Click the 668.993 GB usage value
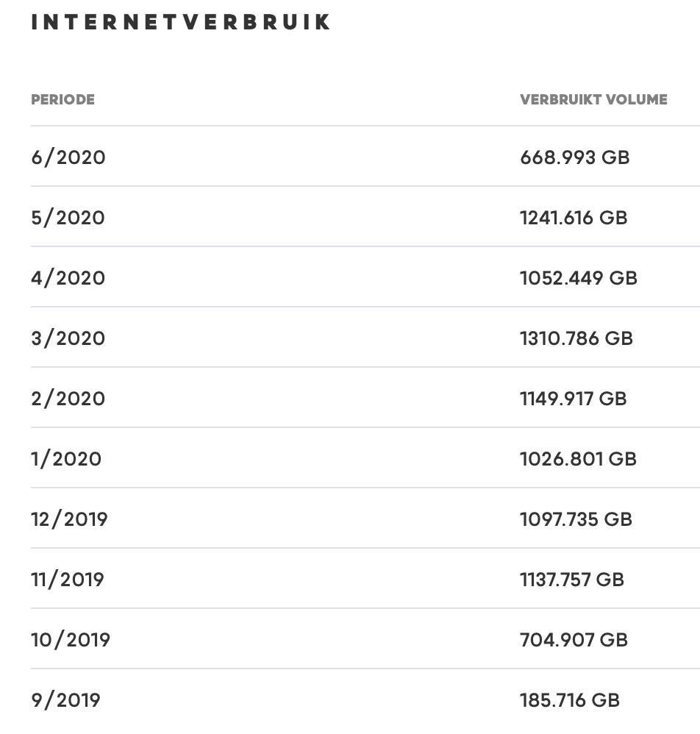This screenshot has width=700, height=734. 574,157
